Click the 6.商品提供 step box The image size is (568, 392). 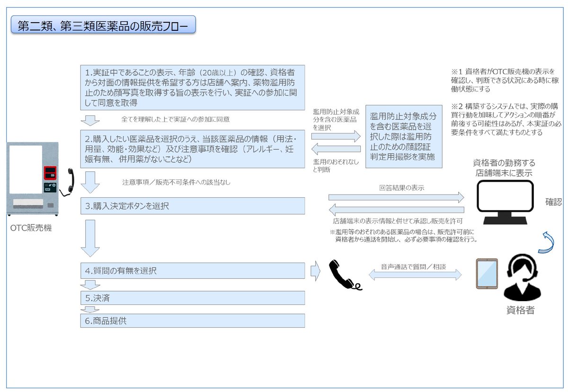193,321
